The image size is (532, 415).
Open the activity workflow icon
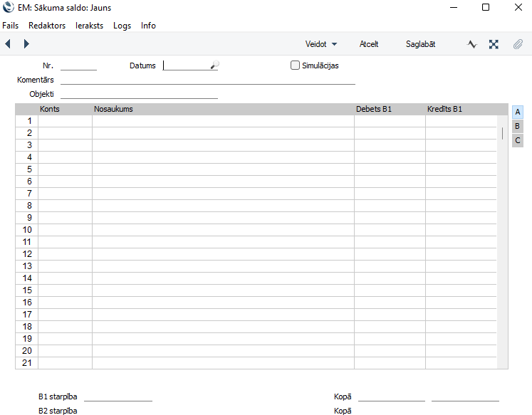click(x=471, y=44)
